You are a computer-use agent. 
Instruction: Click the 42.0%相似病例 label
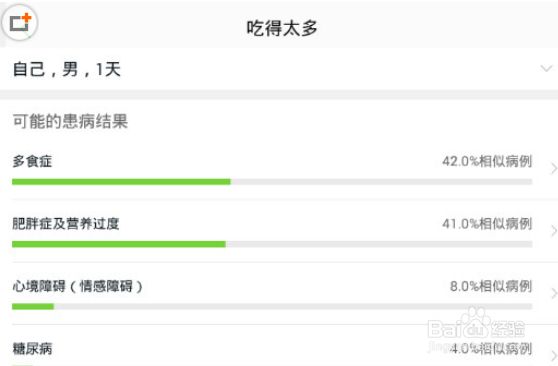[487, 161]
